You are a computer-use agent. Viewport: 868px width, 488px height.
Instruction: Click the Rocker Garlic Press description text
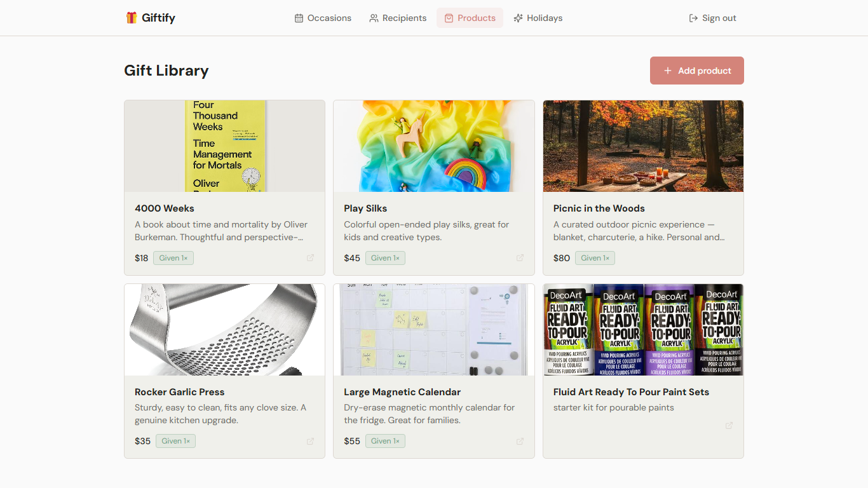coord(220,414)
